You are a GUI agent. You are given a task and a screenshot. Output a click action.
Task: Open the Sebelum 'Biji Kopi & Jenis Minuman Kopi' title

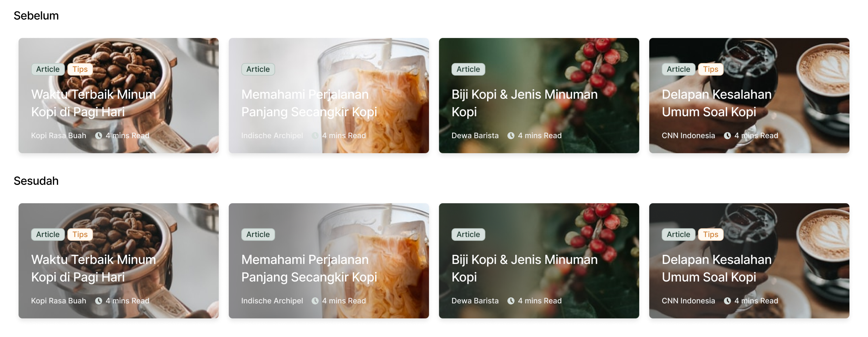(x=524, y=103)
